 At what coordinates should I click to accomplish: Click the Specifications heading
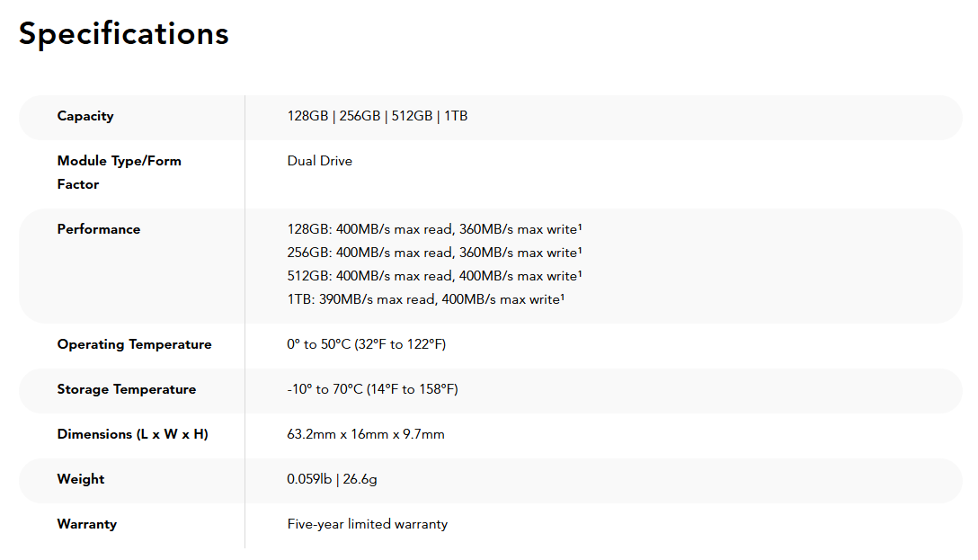tap(123, 34)
